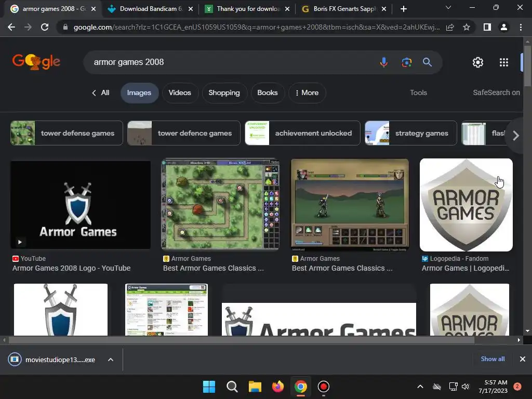Select the tower defense games chip
This screenshot has height=399, width=532.
[x=66, y=133]
